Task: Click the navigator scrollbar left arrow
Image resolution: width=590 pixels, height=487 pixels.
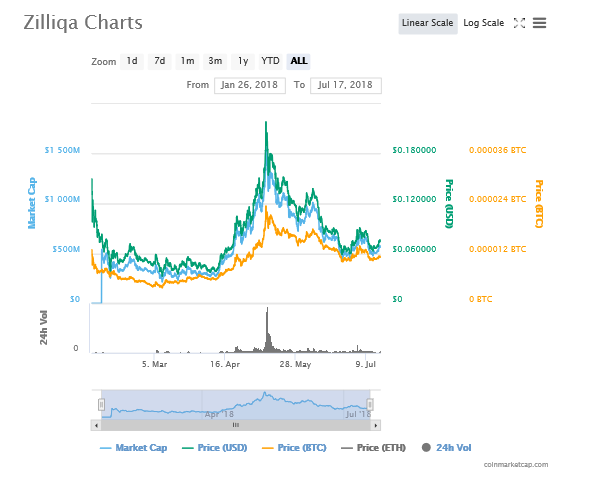Action: point(96,426)
